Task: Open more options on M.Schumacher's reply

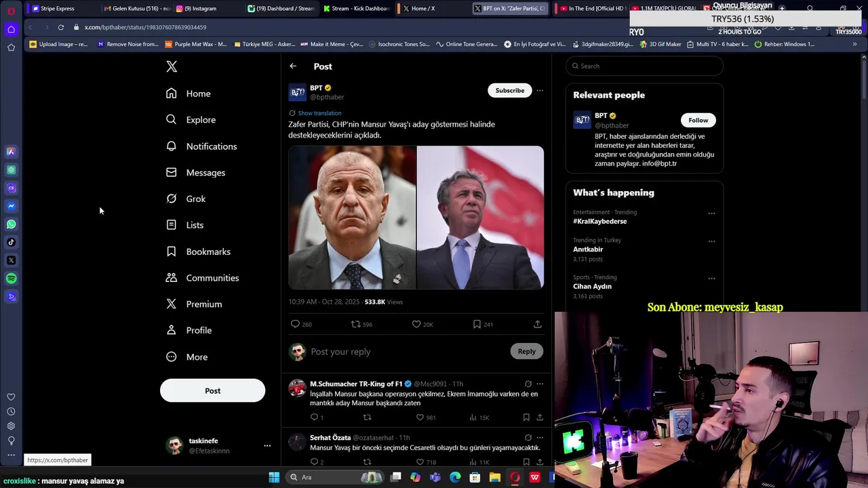Action: coord(540,384)
